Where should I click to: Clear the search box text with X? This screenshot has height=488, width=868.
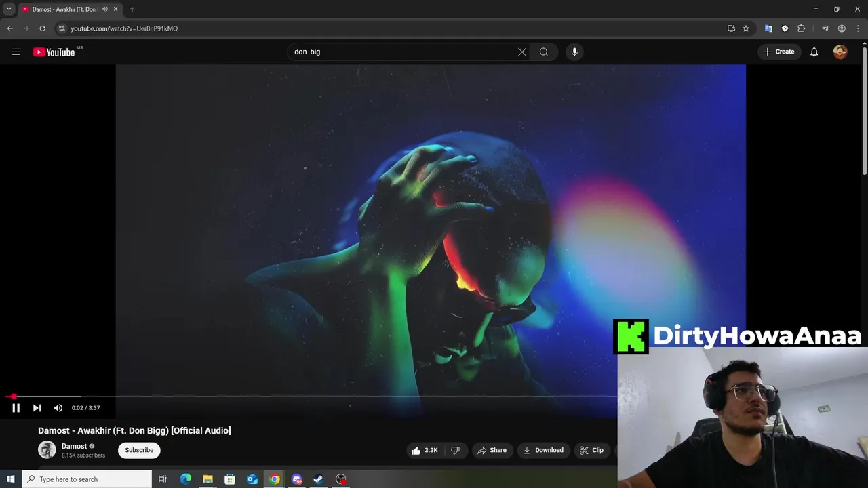(x=522, y=52)
